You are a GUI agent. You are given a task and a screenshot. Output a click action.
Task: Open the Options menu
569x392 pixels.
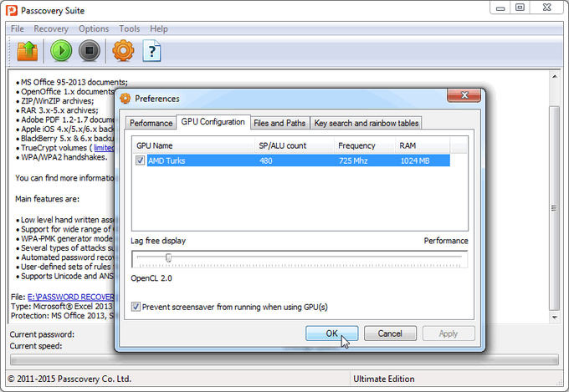94,28
